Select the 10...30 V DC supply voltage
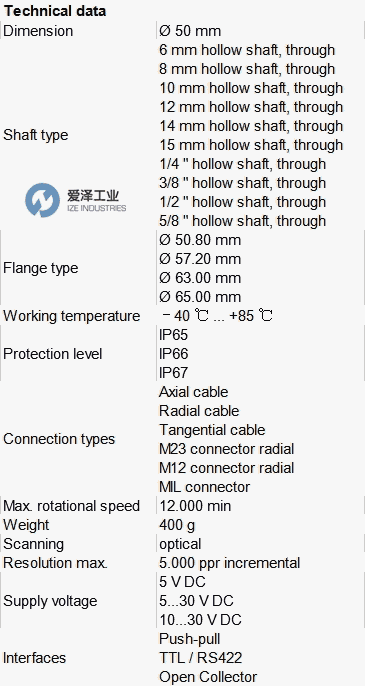 [200, 620]
